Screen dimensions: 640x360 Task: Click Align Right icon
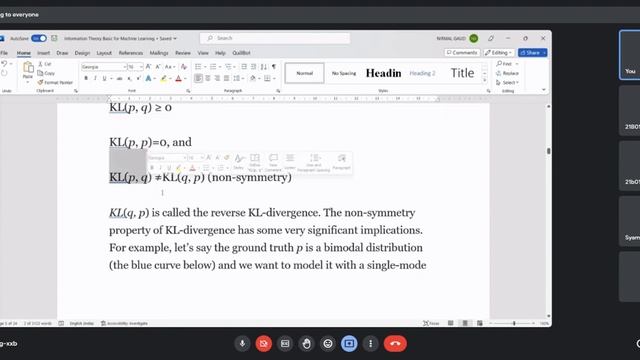[217, 78]
